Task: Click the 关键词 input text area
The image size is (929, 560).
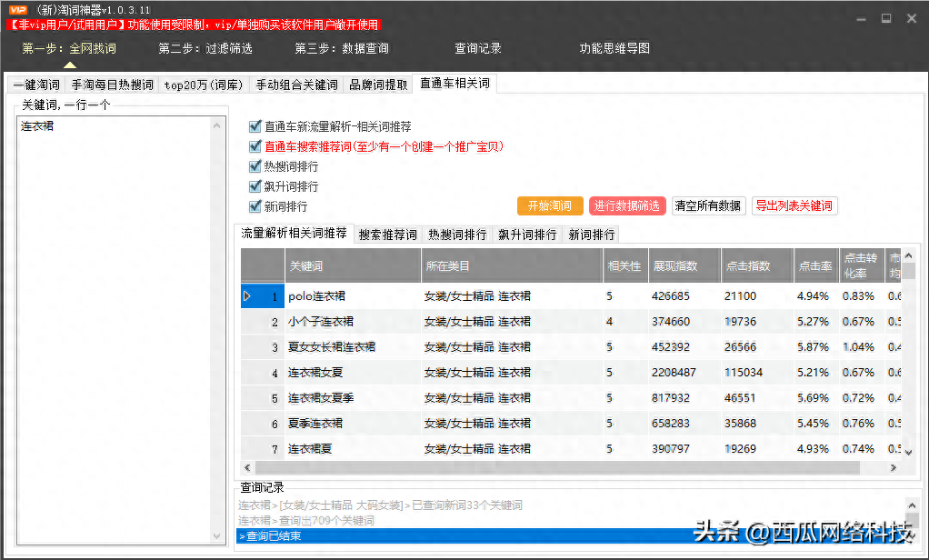Action: pyautogui.click(x=114, y=318)
